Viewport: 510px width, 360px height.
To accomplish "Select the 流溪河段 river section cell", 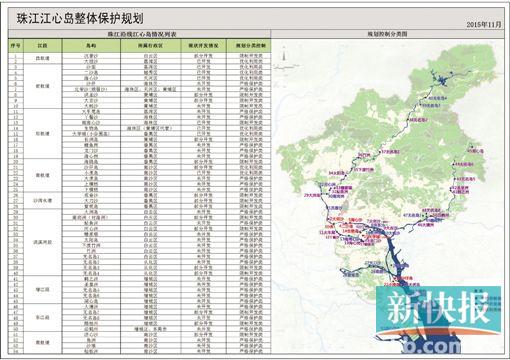I will [x=43, y=242].
